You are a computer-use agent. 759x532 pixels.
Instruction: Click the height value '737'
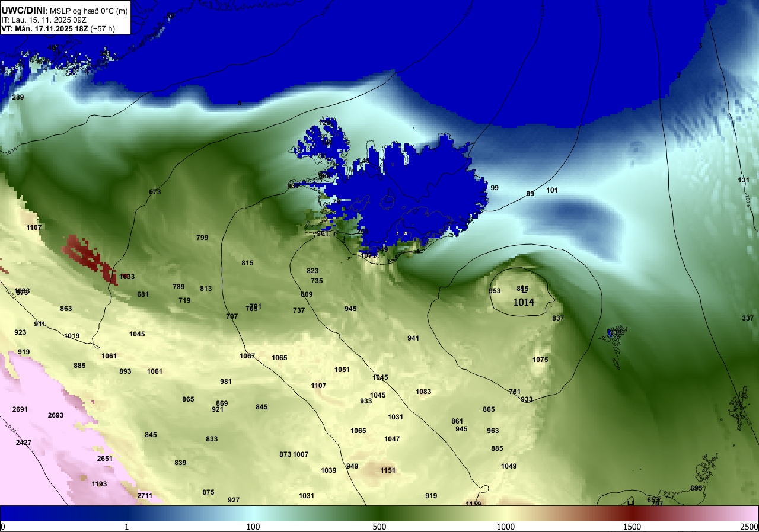click(299, 310)
